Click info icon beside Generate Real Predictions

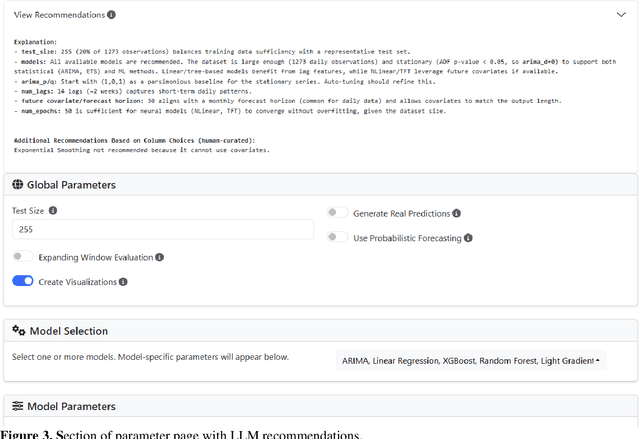(x=457, y=214)
